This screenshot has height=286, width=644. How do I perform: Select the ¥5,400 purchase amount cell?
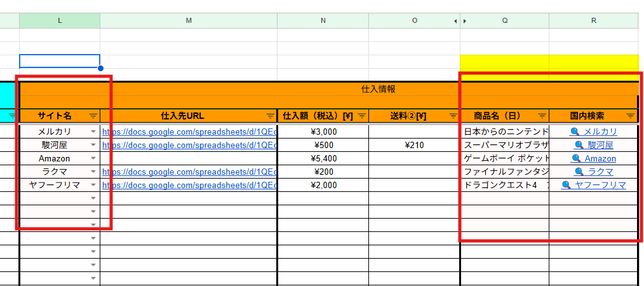(x=323, y=158)
